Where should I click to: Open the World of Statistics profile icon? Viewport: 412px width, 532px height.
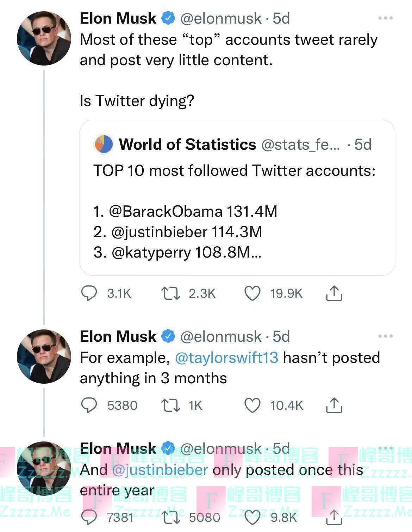coord(104,144)
